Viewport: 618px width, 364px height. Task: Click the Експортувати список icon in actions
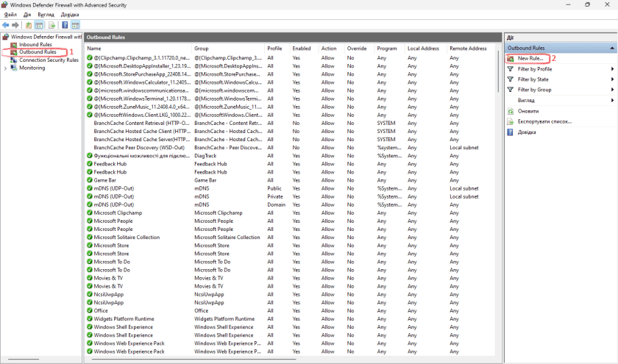coord(511,121)
